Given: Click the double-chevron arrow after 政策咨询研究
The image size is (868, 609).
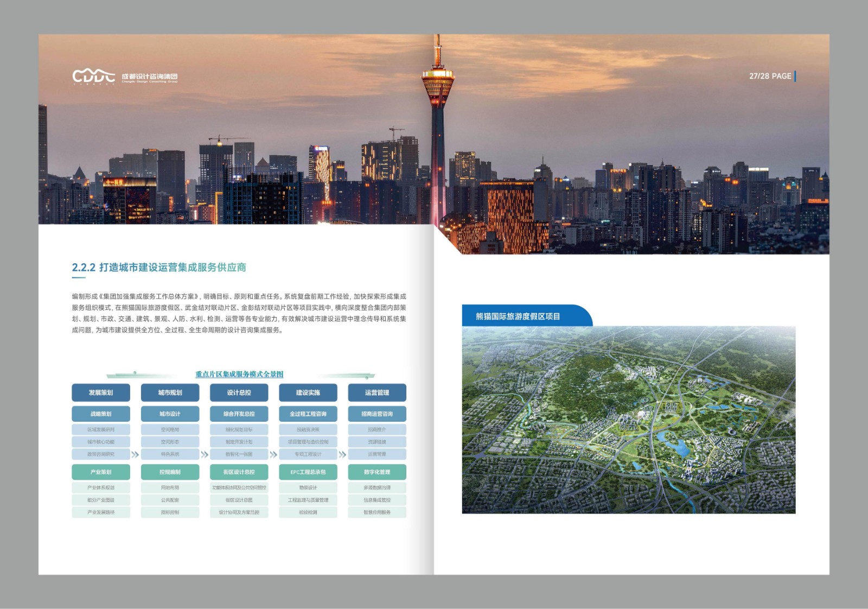Looking at the screenshot, I should point(135,454).
